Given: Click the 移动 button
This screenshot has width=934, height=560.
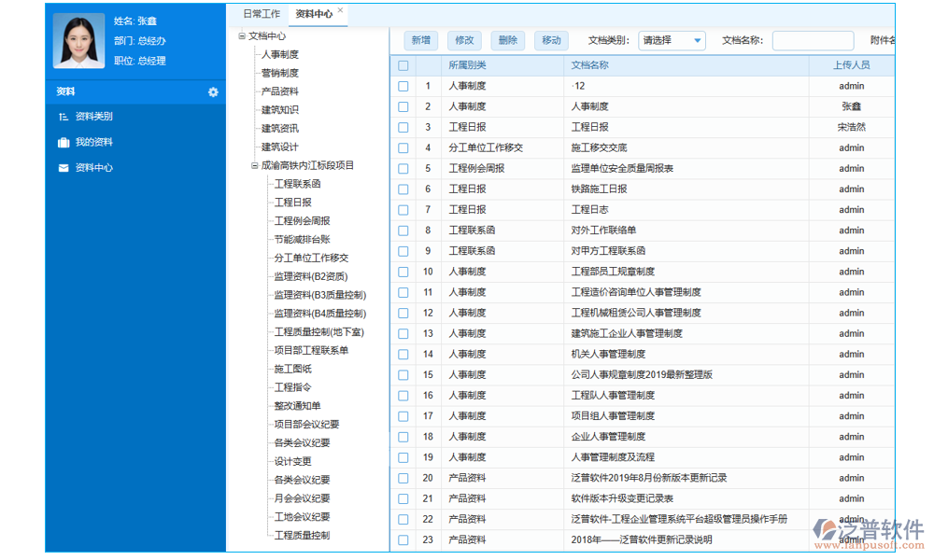Looking at the screenshot, I should click(551, 41).
